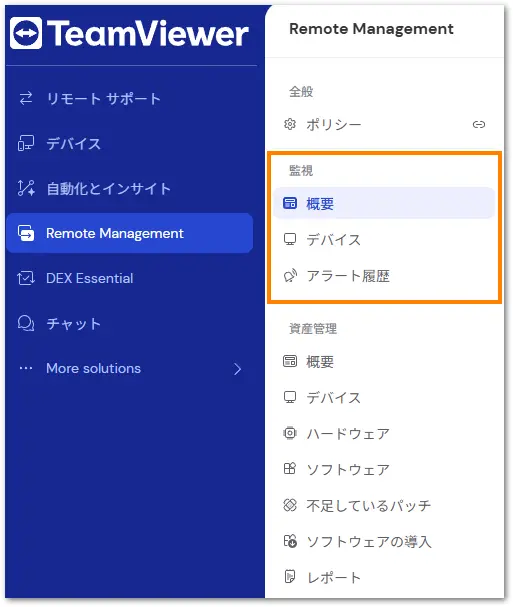This screenshot has height=607, width=513.
Task: Click the デバイス monitor icon under 資産管理
Action: point(290,397)
